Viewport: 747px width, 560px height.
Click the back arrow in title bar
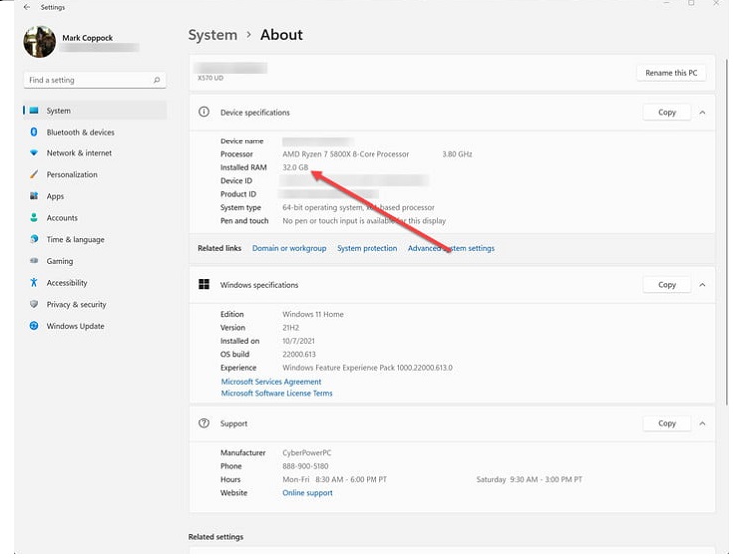point(27,7)
